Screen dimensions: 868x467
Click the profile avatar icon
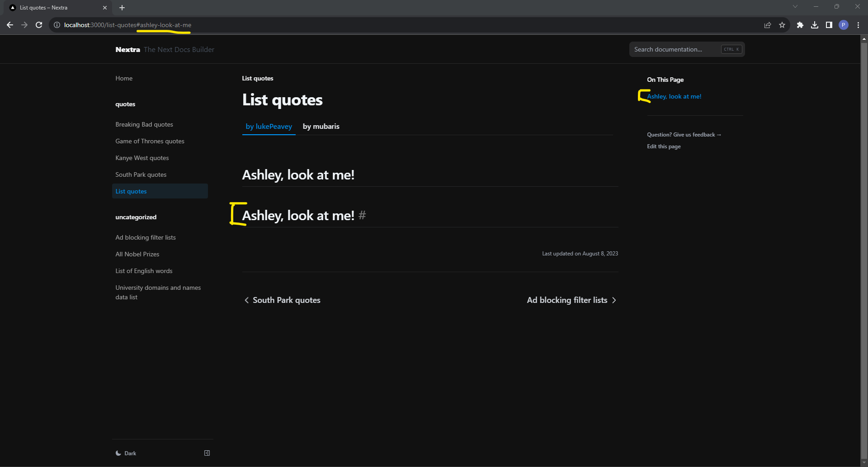[x=844, y=25]
